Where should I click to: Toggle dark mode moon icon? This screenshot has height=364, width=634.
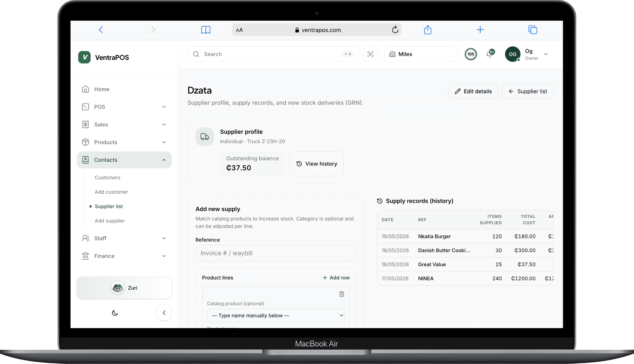115,313
